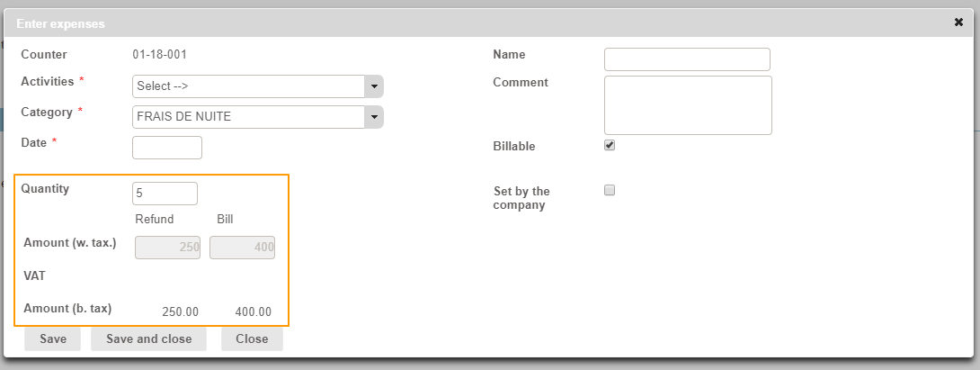Viewport: 980px width, 370px height.
Task: Click the Name text field
Action: click(x=687, y=59)
